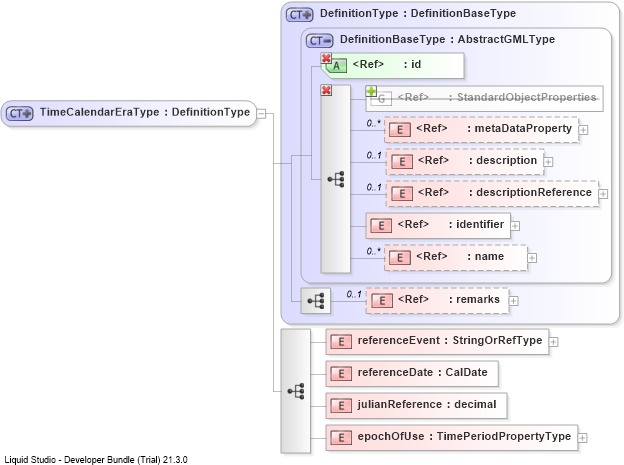Click the red X marker on id attribute

326,59
